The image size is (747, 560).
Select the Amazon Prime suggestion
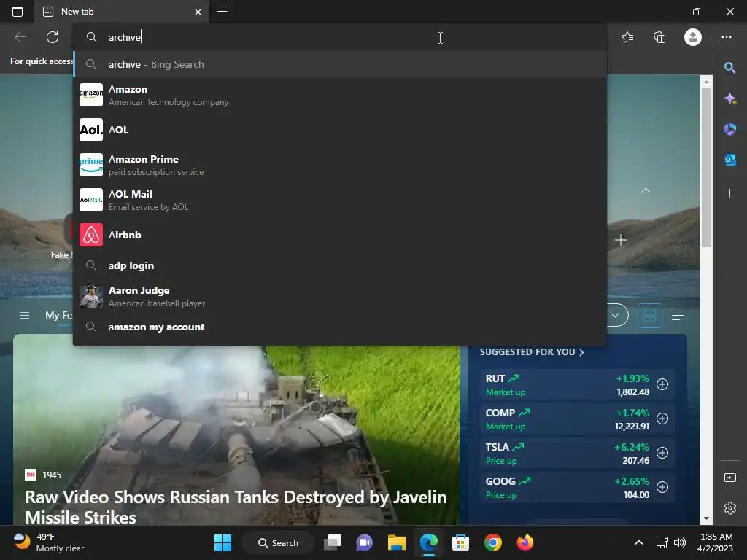(340, 165)
